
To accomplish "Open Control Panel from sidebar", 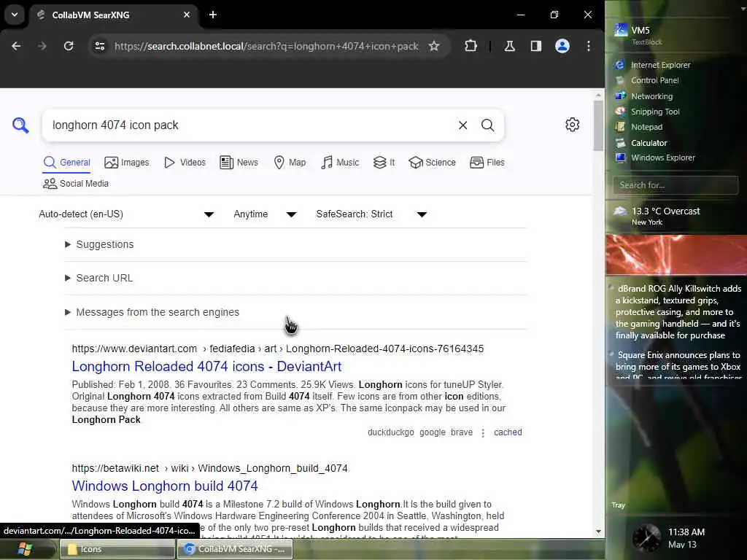I will coord(648,80).
